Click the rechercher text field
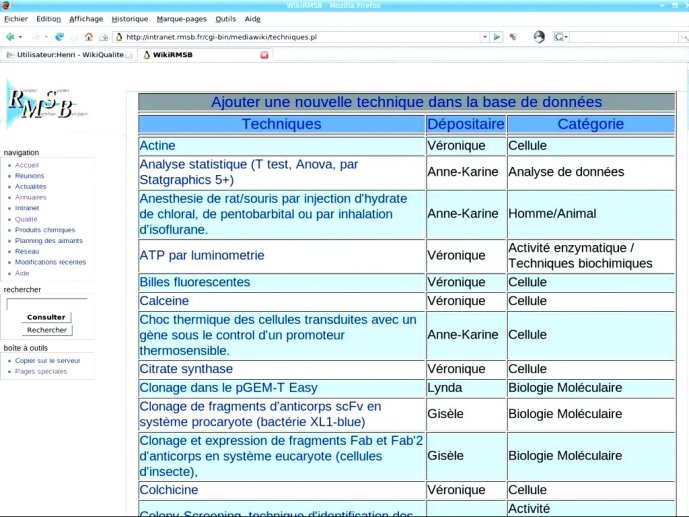The image size is (689, 517). click(47, 304)
